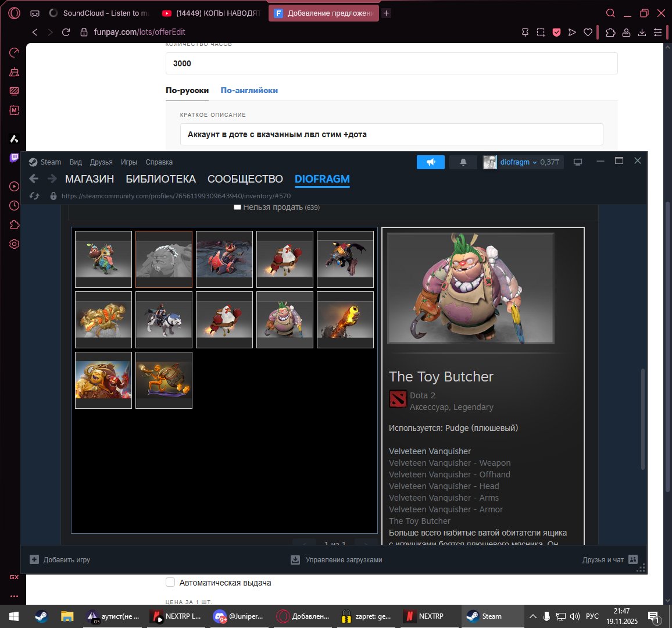Open the Справка menu in Steam
Screen dimensions: 672x628
[x=159, y=162]
